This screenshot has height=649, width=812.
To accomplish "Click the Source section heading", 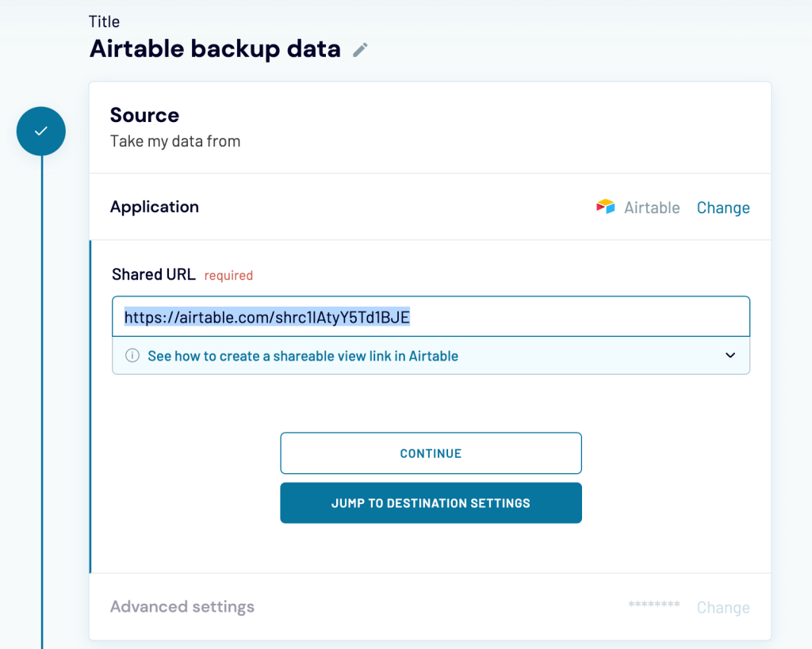I will click(144, 116).
